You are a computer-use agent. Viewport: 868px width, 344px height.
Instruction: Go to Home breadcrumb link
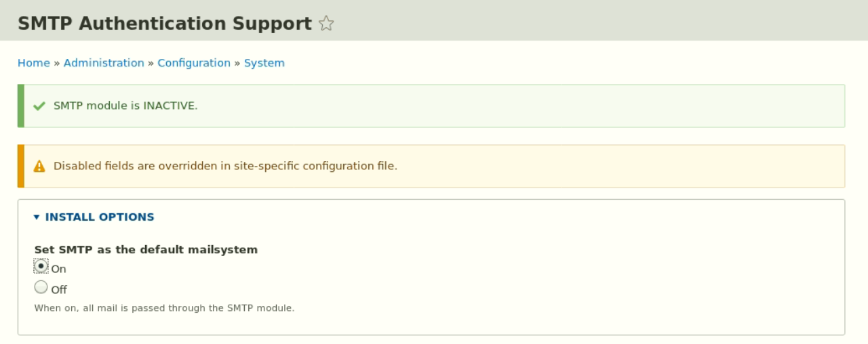click(33, 63)
